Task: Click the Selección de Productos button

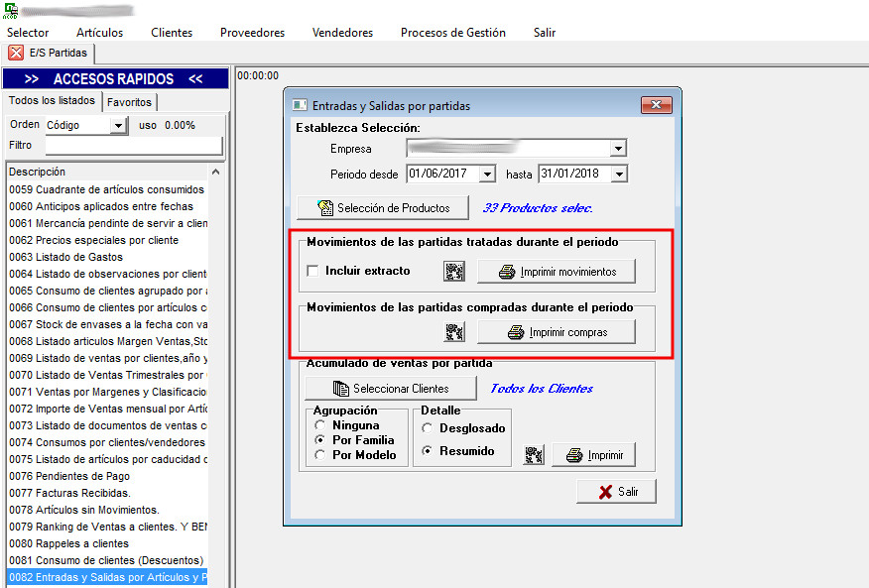Action: tap(383, 208)
